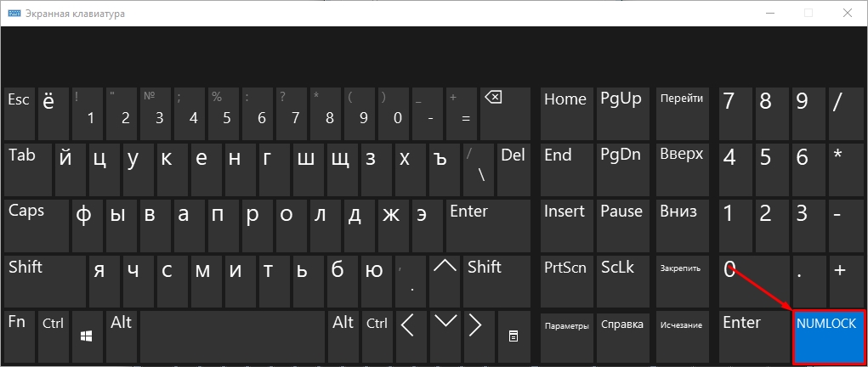Click the spacebar key
Viewport: 868px width, 367px height.
(232, 336)
